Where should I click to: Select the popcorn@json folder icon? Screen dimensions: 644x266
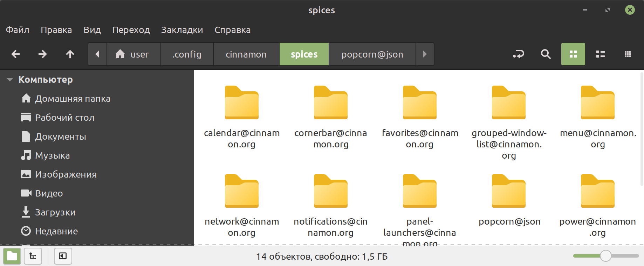(509, 191)
